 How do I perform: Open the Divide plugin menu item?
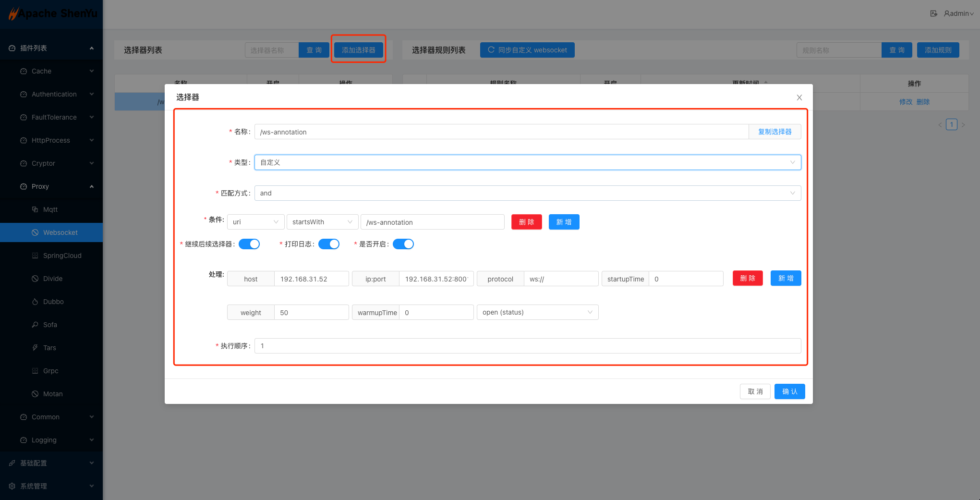click(53, 279)
